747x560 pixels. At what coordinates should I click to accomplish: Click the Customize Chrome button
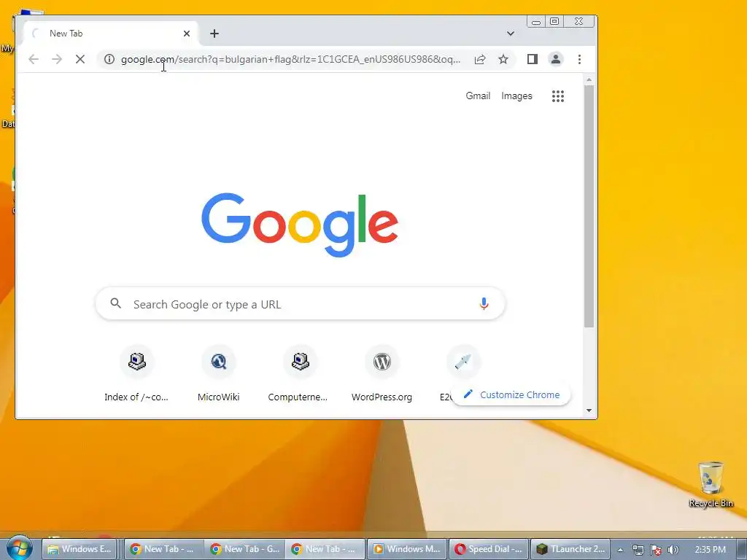pyautogui.click(x=511, y=394)
